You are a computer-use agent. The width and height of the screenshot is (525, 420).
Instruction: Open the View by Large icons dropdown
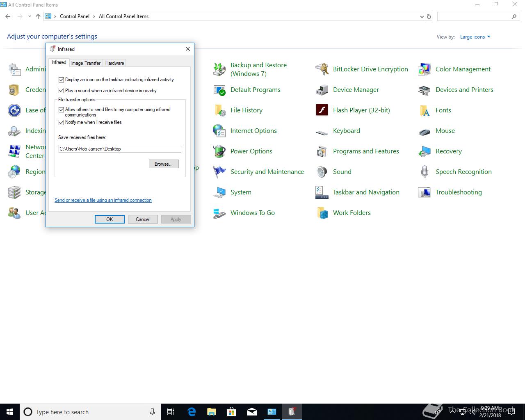(475, 37)
